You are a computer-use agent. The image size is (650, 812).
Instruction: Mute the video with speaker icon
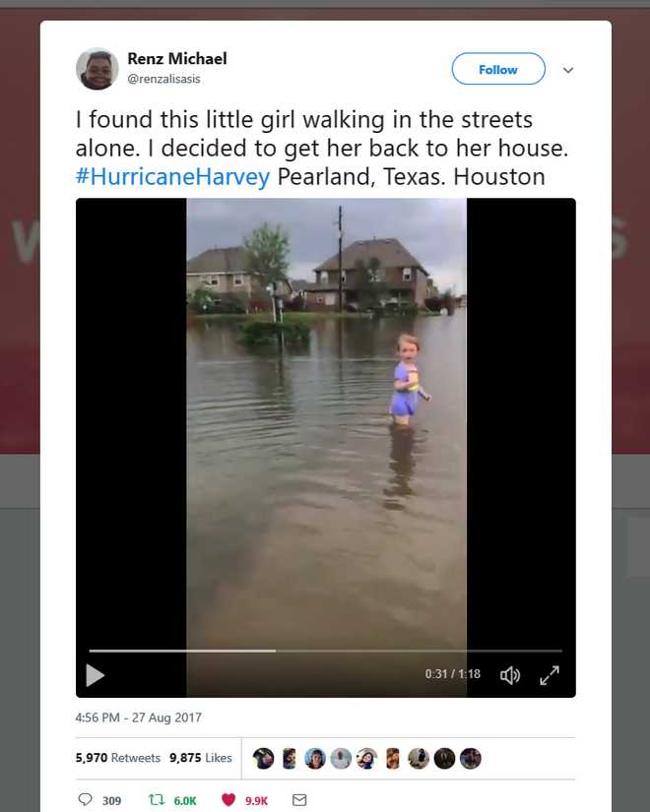[x=510, y=674]
